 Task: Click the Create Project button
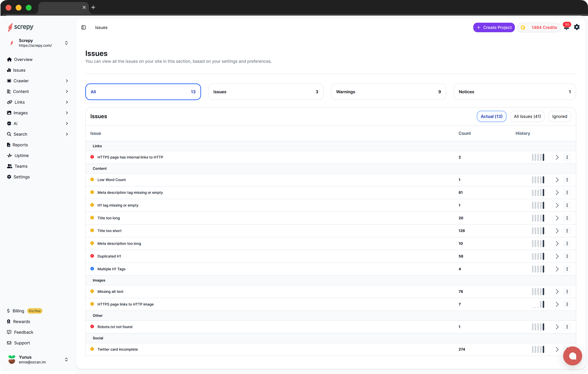(x=494, y=27)
